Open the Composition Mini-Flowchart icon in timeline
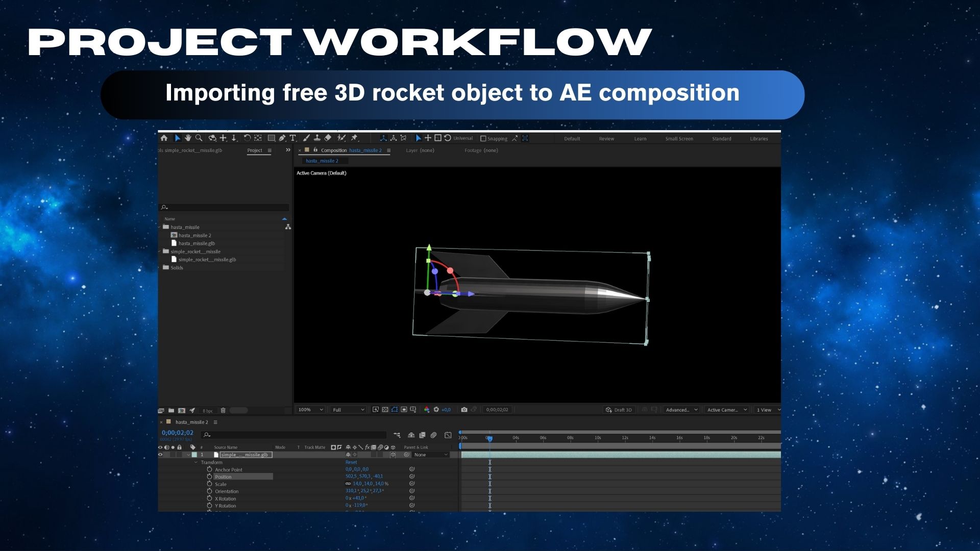This screenshot has height=551, width=980. pos(397,435)
